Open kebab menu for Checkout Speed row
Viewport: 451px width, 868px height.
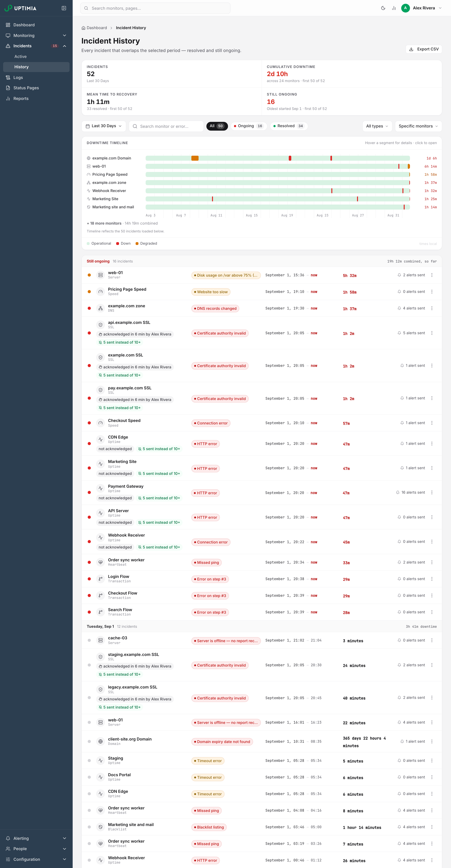[432, 423]
